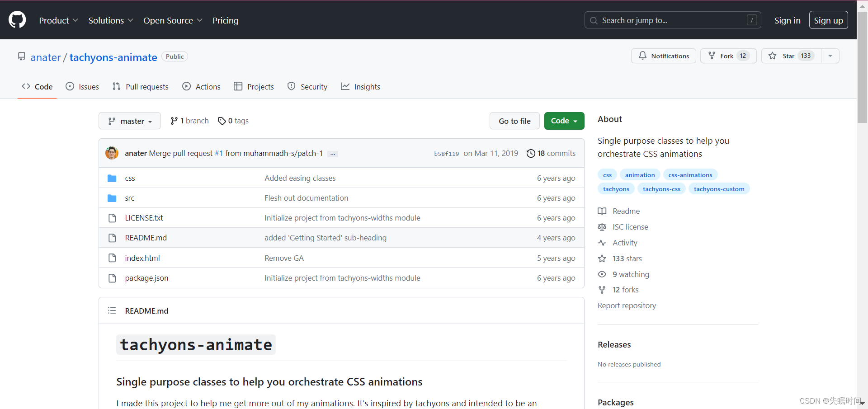Image resolution: width=868 pixels, height=409 pixels.
Task: Open the Insights tab
Action: click(x=361, y=86)
